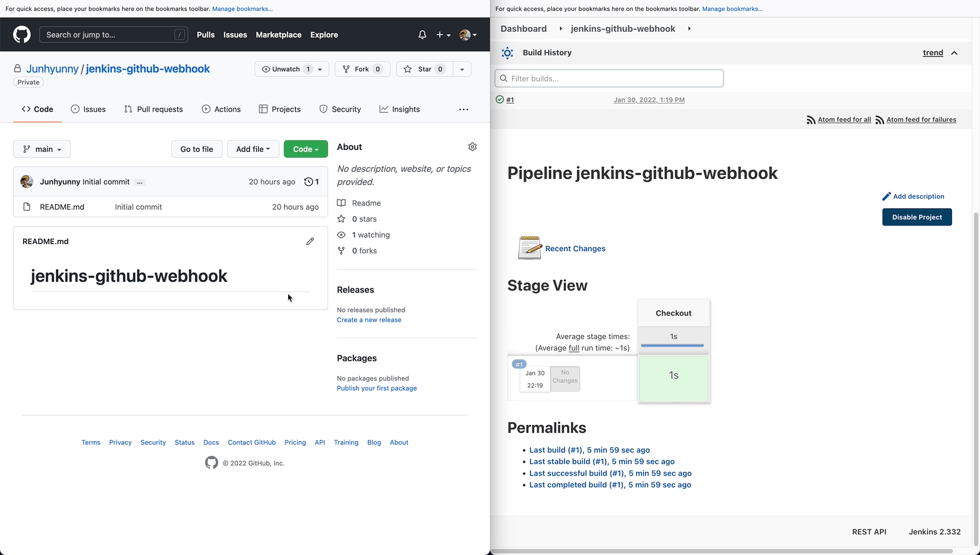980x555 pixels.
Task: Open Pulls in the GitHub header
Action: coord(206,34)
